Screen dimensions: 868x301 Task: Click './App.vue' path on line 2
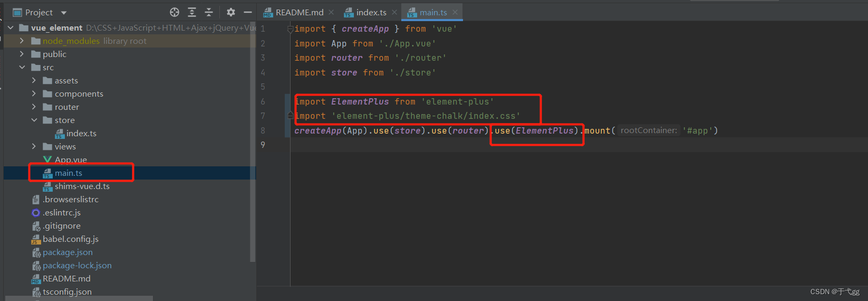click(407, 43)
